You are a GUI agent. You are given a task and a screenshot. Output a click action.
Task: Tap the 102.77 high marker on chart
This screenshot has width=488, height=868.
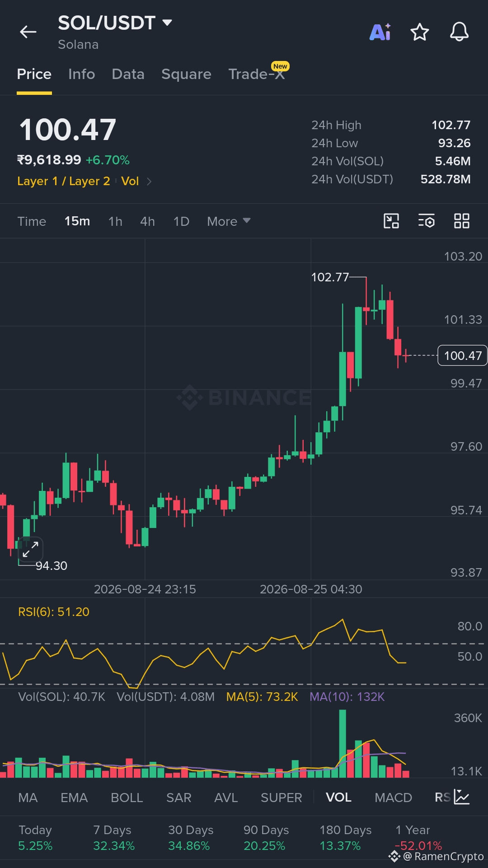tap(330, 277)
